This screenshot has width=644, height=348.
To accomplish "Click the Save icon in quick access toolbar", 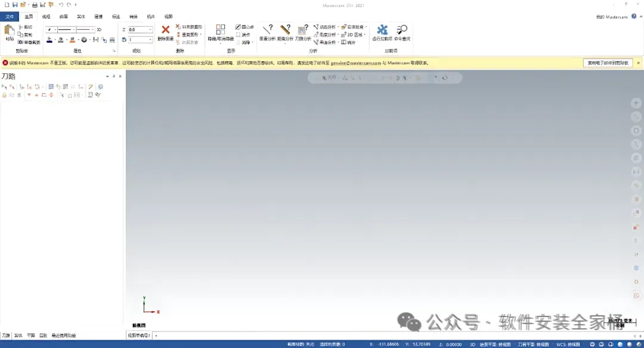I will [x=15, y=5].
